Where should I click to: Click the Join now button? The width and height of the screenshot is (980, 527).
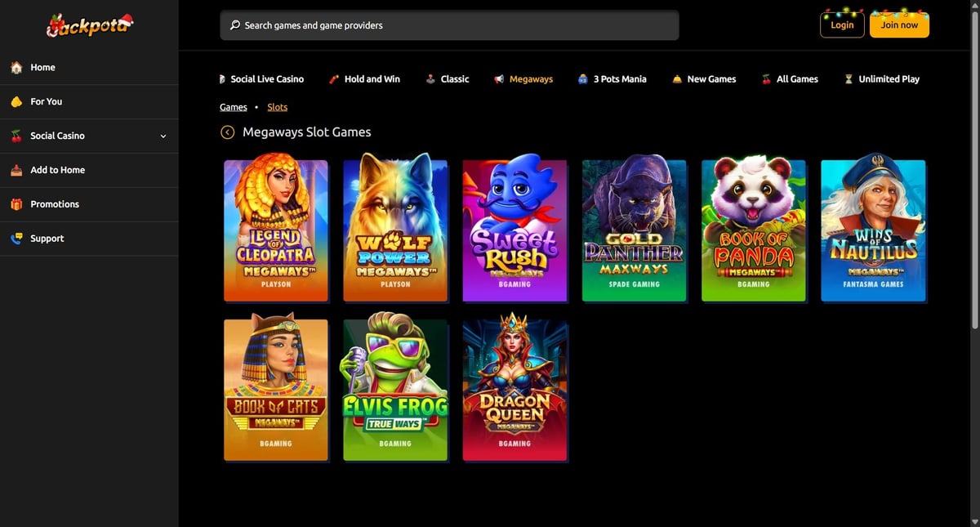pos(899,25)
